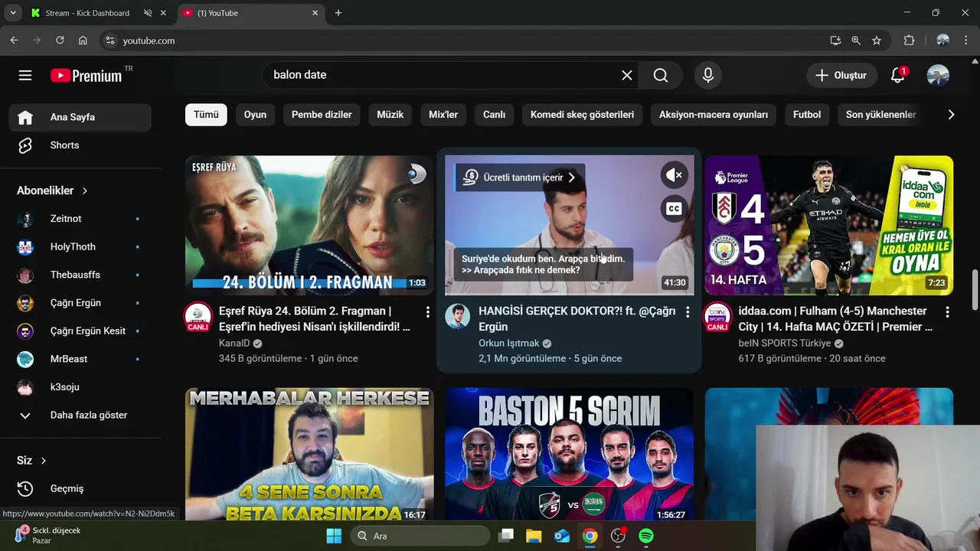Show more filter chips with right arrow
This screenshot has height=551, width=980.
pyautogui.click(x=951, y=115)
